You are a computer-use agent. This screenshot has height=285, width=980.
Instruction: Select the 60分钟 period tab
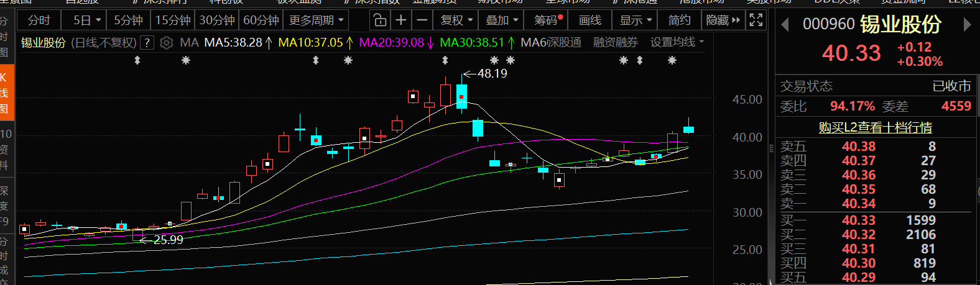coord(261,20)
